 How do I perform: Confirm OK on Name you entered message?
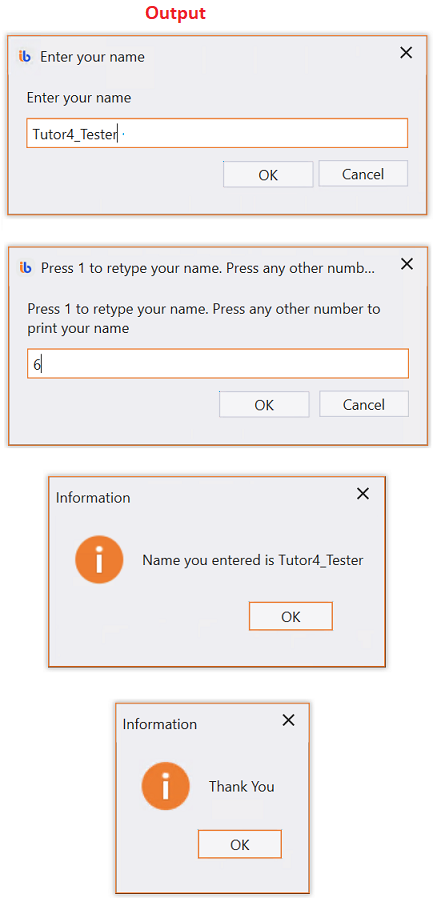(x=291, y=616)
